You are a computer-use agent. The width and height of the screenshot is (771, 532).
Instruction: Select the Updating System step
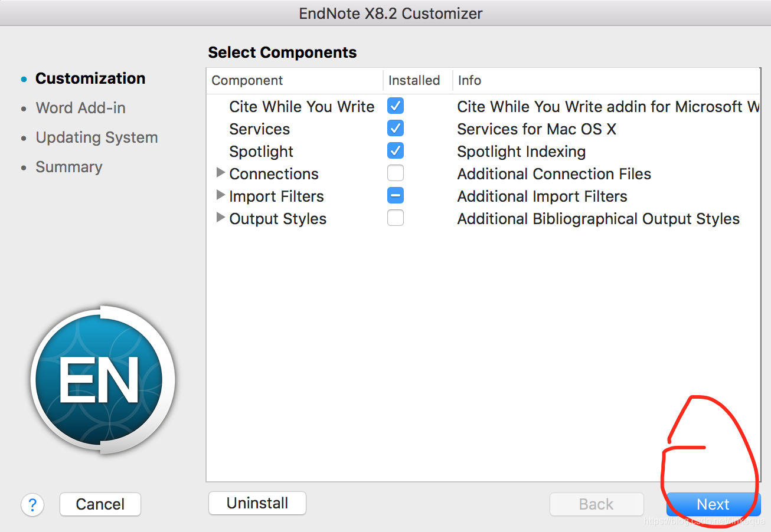click(x=97, y=137)
